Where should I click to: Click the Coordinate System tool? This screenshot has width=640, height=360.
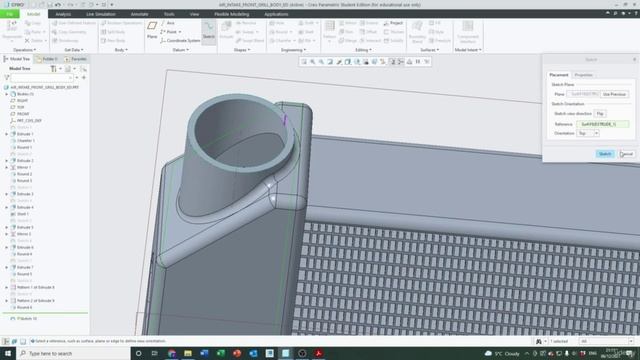(x=180, y=41)
